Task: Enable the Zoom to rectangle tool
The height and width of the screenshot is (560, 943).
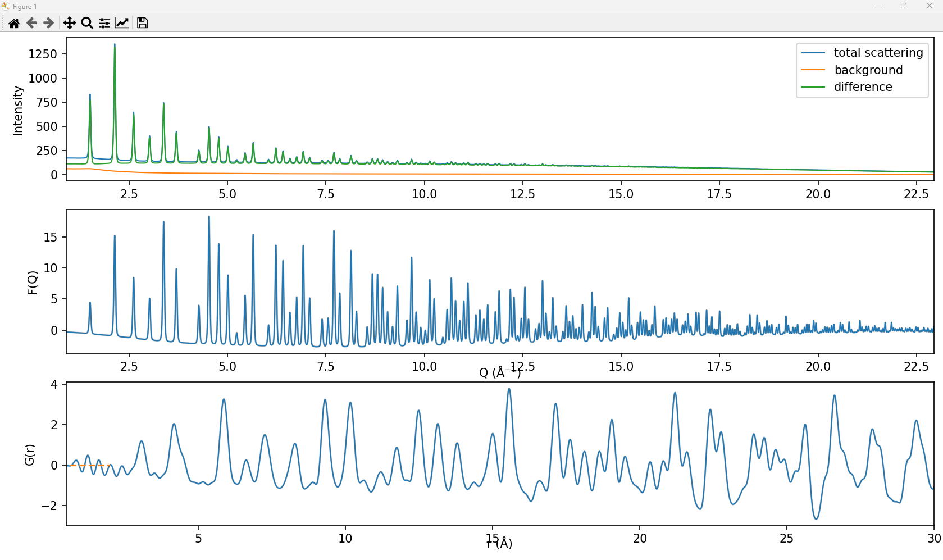Action: (x=87, y=23)
